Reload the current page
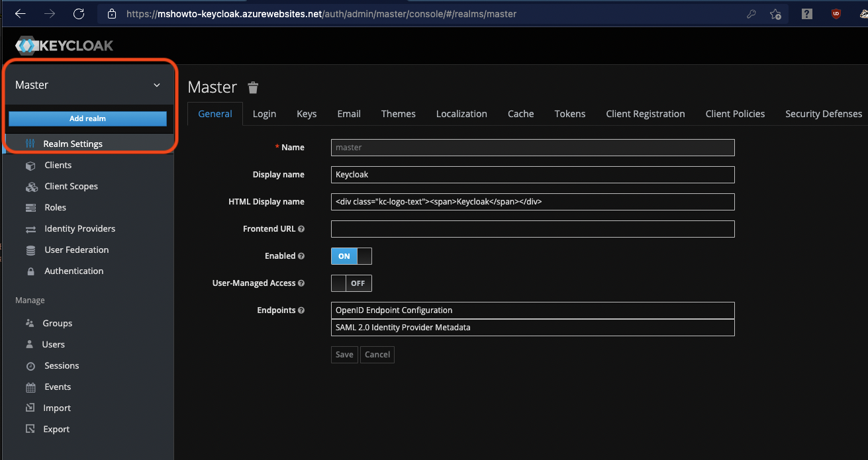The width and height of the screenshot is (868, 460). pyautogui.click(x=79, y=13)
